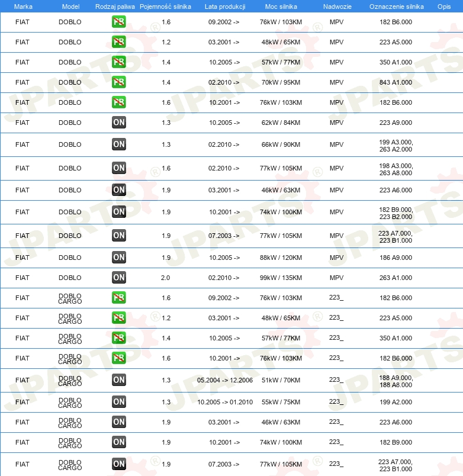This screenshot has width=463, height=476.
Task: Click petrol icon in DOBLO MPV 10.2001 1.6 row
Action: [118, 102]
